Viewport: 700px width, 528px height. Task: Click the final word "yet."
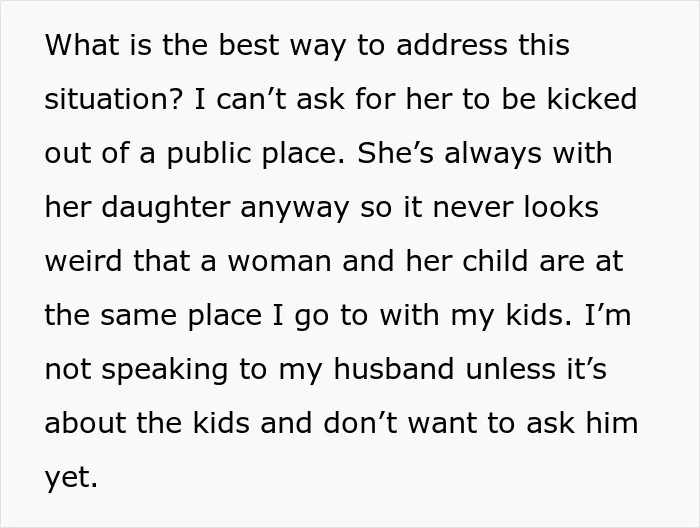point(71,479)
